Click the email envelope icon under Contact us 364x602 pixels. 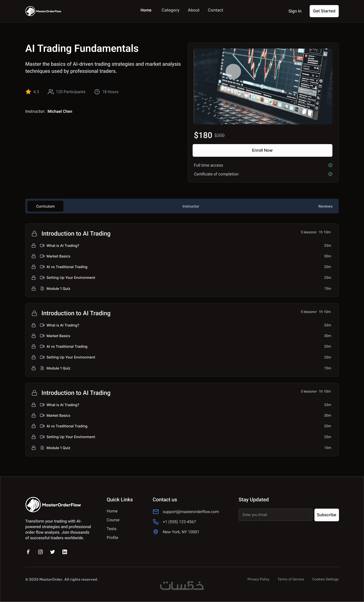pyautogui.click(x=156, y=512)
